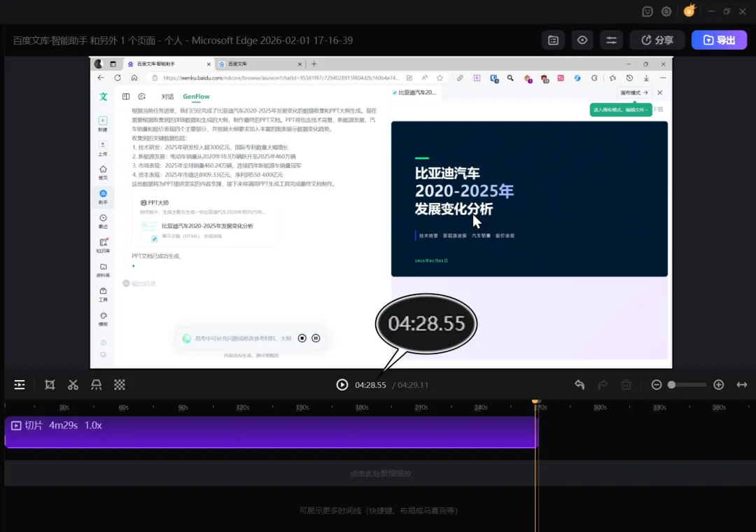Click the orange playhead marker on ruler
Image resolution: width=756 pixels, height=532 pixels.
(x=535, y=401)
